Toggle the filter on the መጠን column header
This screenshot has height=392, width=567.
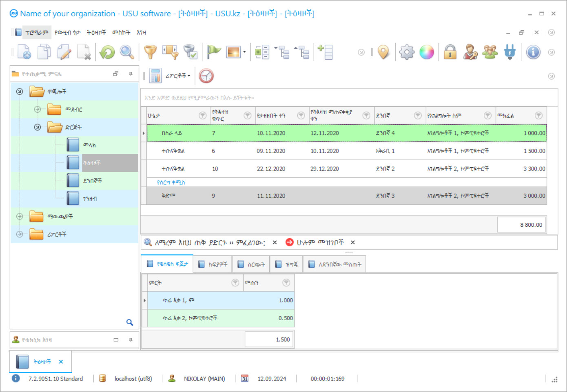point(286,283)
